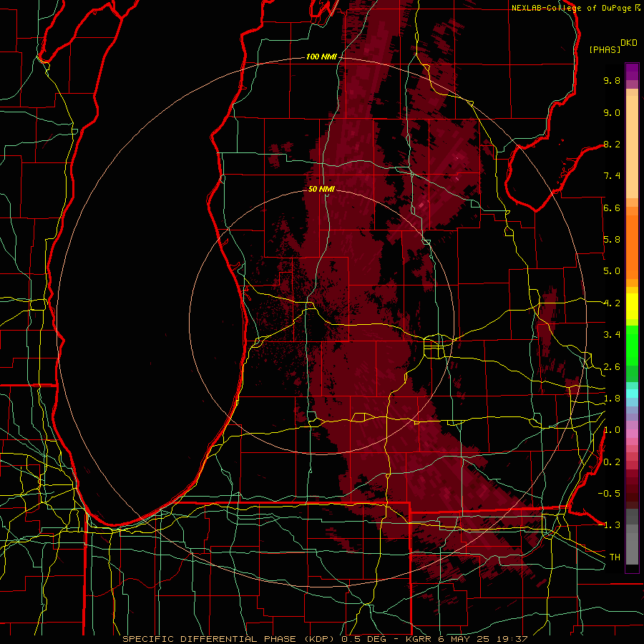
Task: Select the 7.4 legend value
Action: tap(612, 176)
